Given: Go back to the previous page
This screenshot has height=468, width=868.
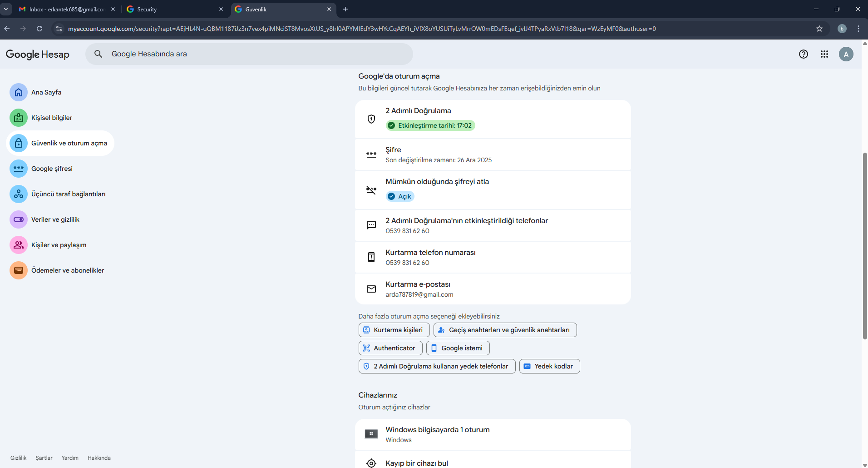Looking at the screenshot, I should coord(7,29).
